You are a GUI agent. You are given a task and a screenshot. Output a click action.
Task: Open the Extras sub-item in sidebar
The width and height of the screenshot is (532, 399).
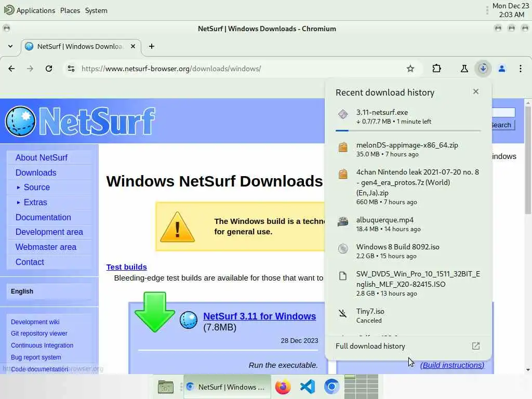(x=35, y=202)
